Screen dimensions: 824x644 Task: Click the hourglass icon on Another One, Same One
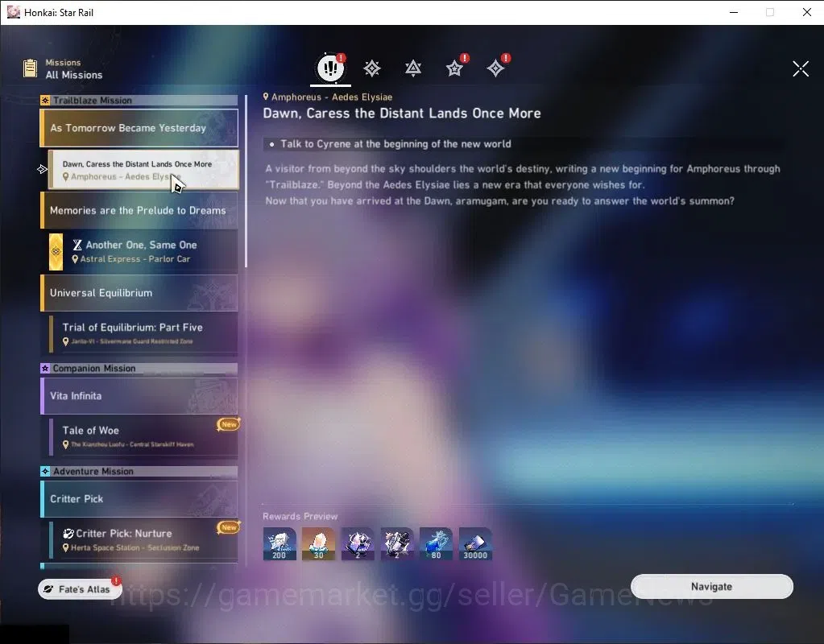77,245
